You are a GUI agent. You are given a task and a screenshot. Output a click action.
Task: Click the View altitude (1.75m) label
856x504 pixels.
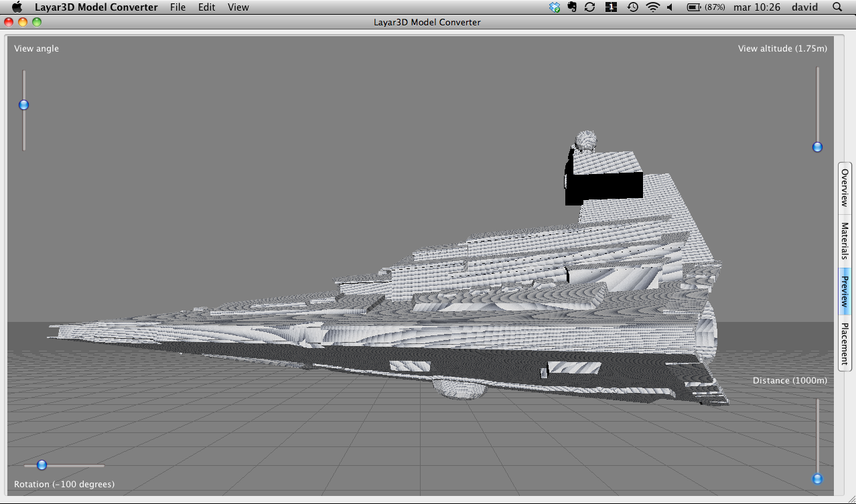pos(782,48)
